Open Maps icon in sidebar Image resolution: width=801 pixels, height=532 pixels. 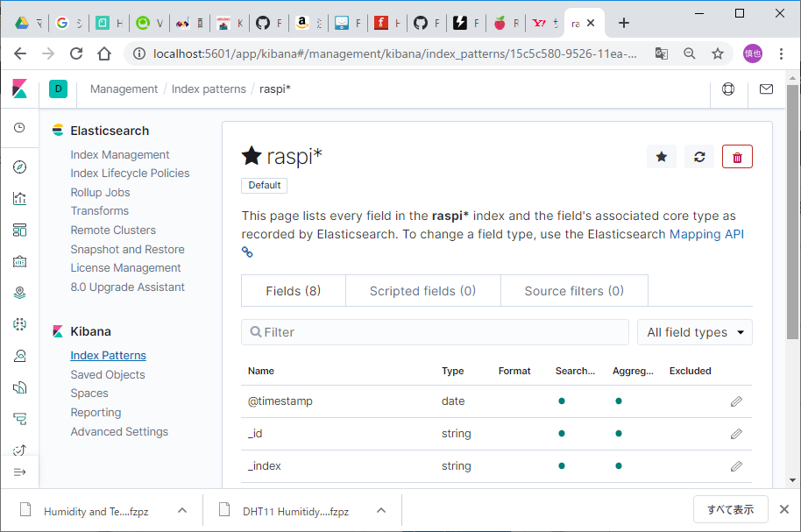point(19,293)
